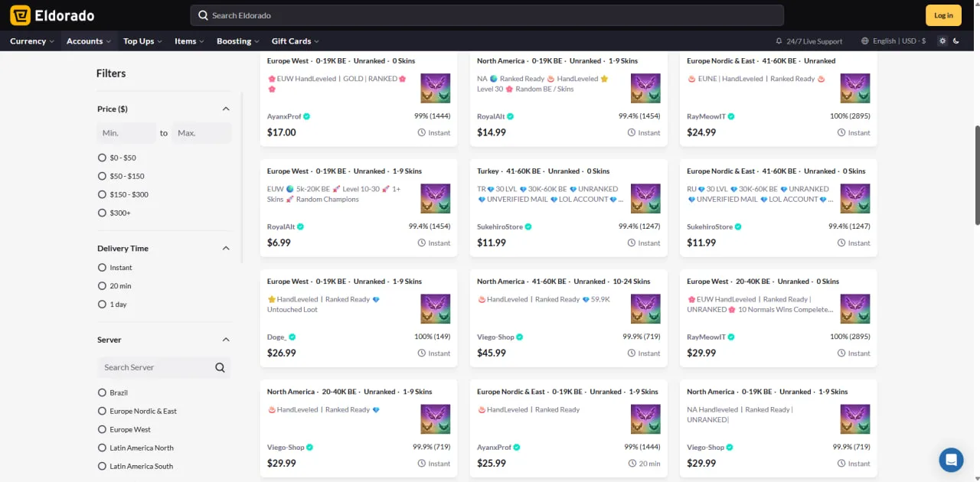Open 24/7 Live Support link

(808, 41)
